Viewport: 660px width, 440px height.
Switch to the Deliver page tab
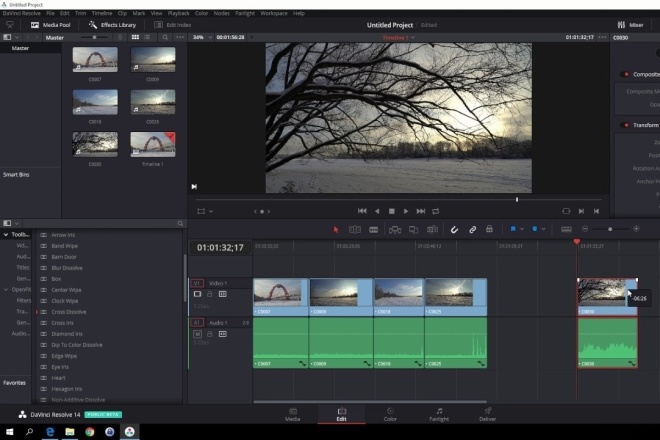487,414
